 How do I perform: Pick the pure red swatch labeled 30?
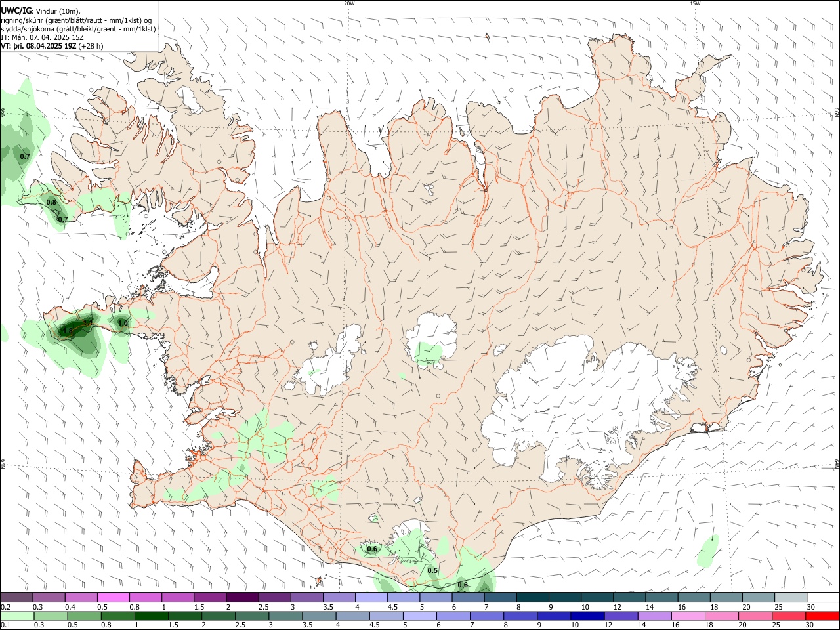(822, 616)
